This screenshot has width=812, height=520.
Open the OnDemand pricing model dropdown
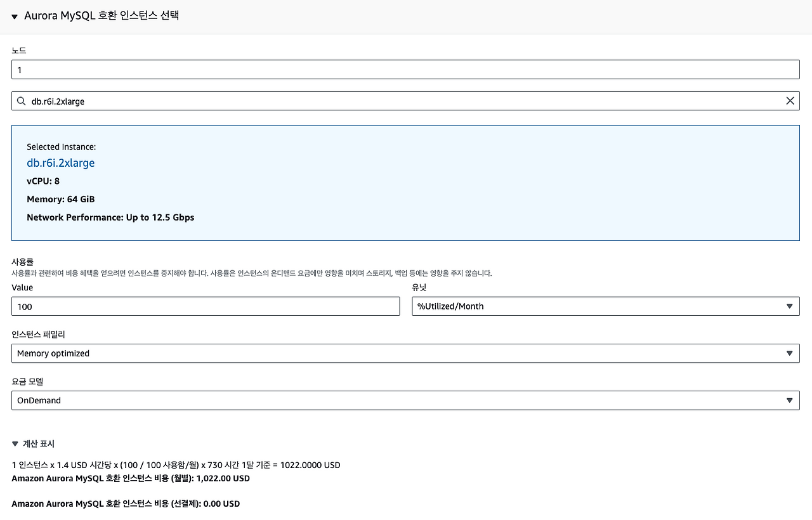[x=406, y=400]
